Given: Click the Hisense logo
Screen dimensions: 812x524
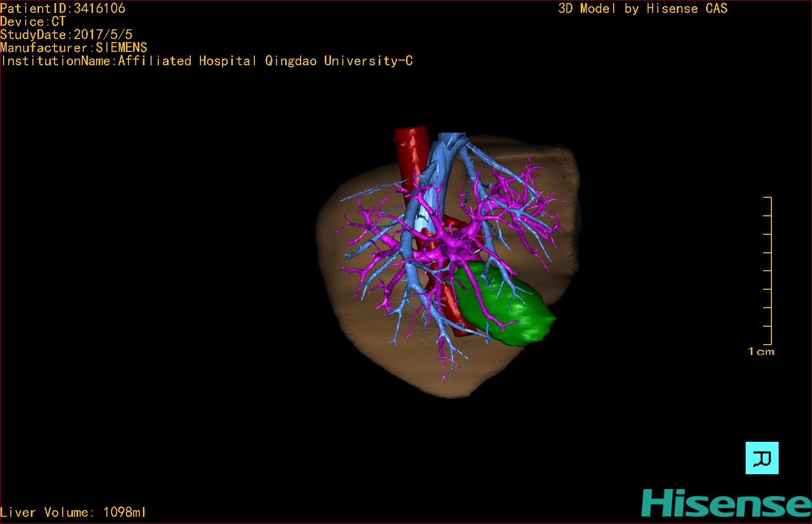Looking at the screenshot, I should 726,502.
